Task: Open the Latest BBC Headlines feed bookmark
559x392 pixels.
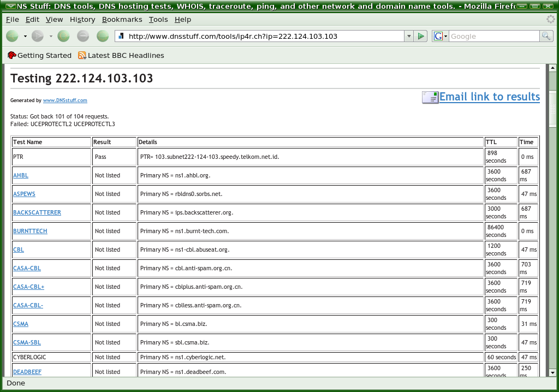Action: tap(121, 55)
